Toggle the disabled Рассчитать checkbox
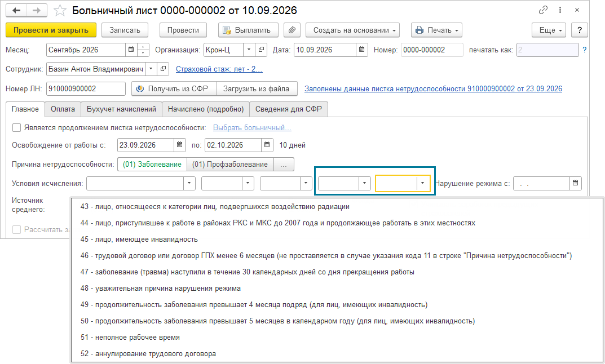This screenshot has width=605, height=364. tap(16, 229)
